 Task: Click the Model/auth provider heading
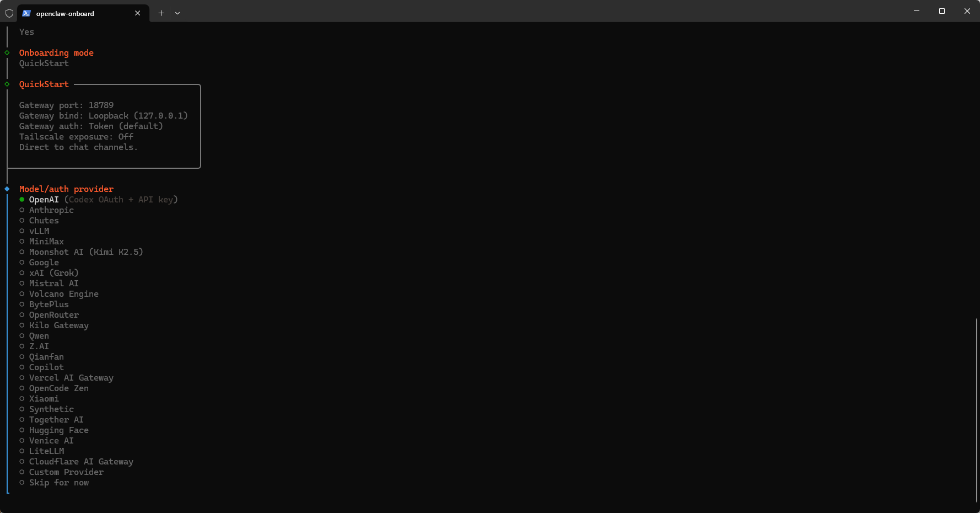click(66, 189)
